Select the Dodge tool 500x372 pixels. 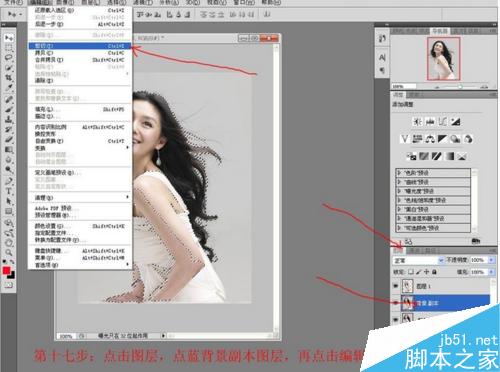point(9,170)
